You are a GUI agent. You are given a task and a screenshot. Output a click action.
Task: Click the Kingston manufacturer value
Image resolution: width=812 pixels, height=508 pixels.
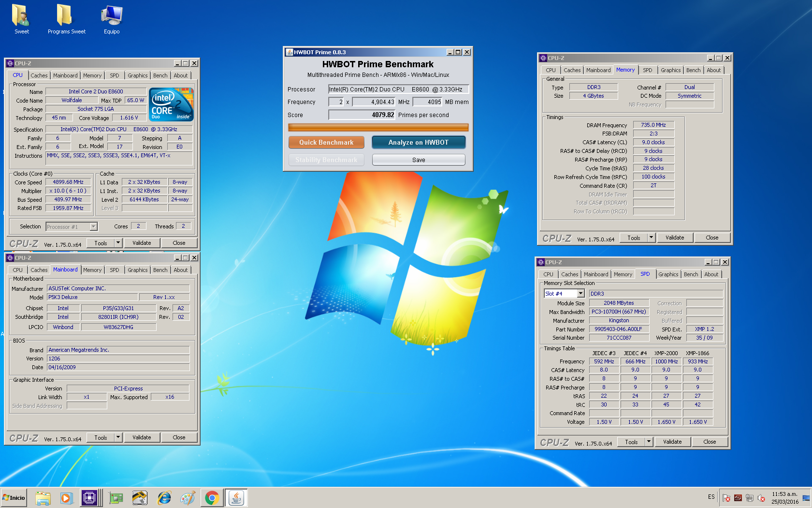point(619,320)
